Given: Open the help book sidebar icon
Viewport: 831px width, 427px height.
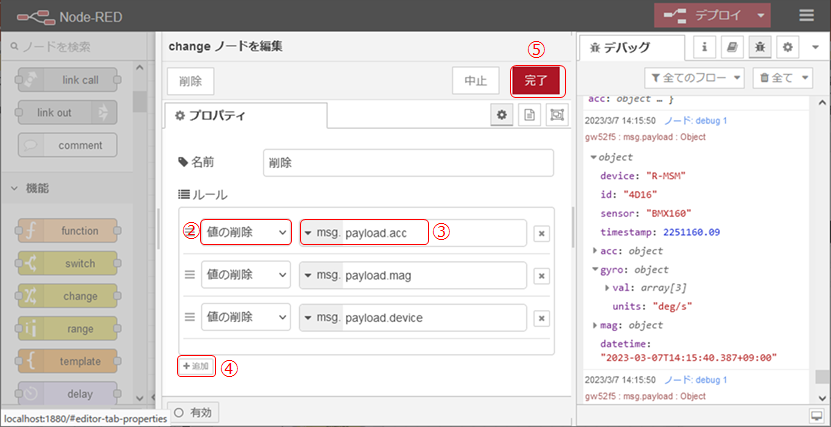Looking at the screenshot, I should 732,47.
